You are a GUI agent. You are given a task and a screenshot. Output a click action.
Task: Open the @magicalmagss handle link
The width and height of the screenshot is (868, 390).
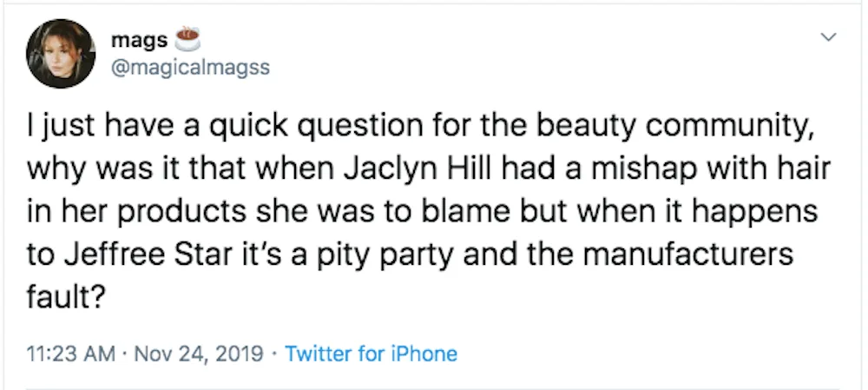[x=191, y=68]
